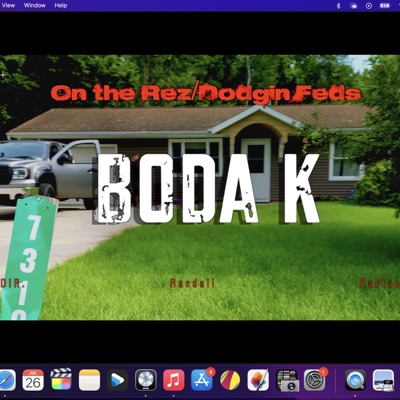Open Image Capture camera icon

pyautogui.click(x=287, y=380)
